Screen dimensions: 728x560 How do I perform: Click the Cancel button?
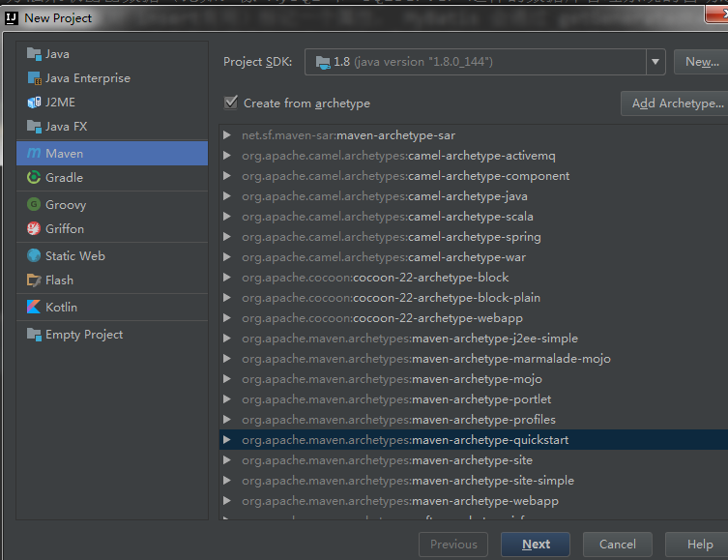coord(618,545)
